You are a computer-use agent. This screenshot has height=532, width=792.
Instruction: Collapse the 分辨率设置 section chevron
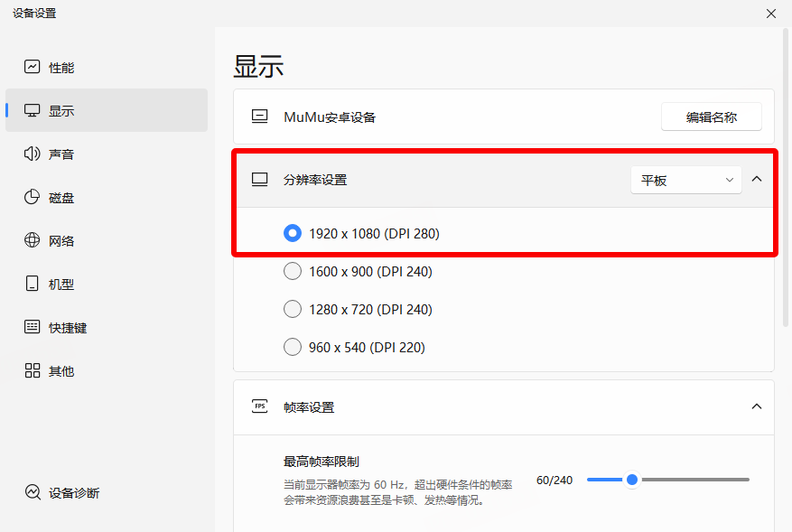point(757,179)
